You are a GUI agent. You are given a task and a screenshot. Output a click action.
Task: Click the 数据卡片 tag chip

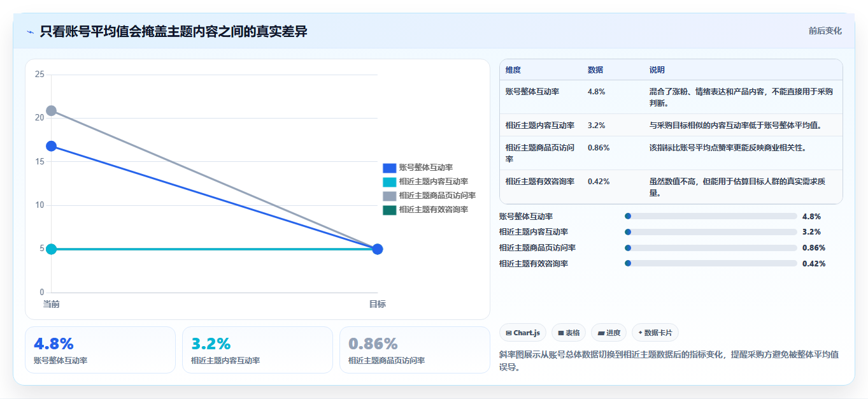coord(655,333)
